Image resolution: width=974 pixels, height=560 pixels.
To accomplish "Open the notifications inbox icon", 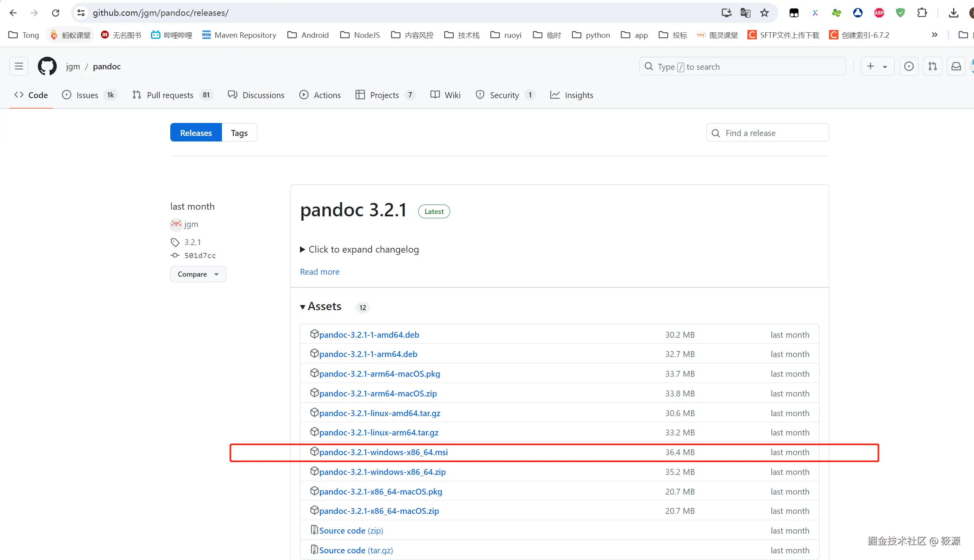I will pyautogui.click(x=956, y=66).
